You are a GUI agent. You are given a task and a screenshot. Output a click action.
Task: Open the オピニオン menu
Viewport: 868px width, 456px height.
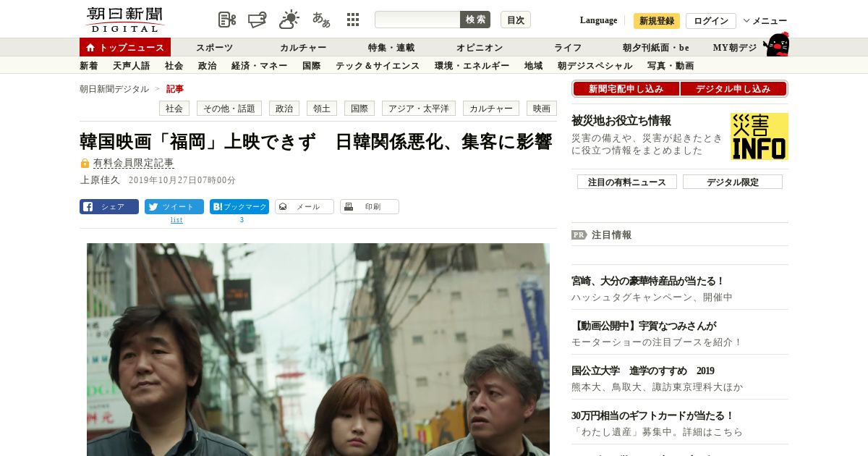tap(480, 48)
